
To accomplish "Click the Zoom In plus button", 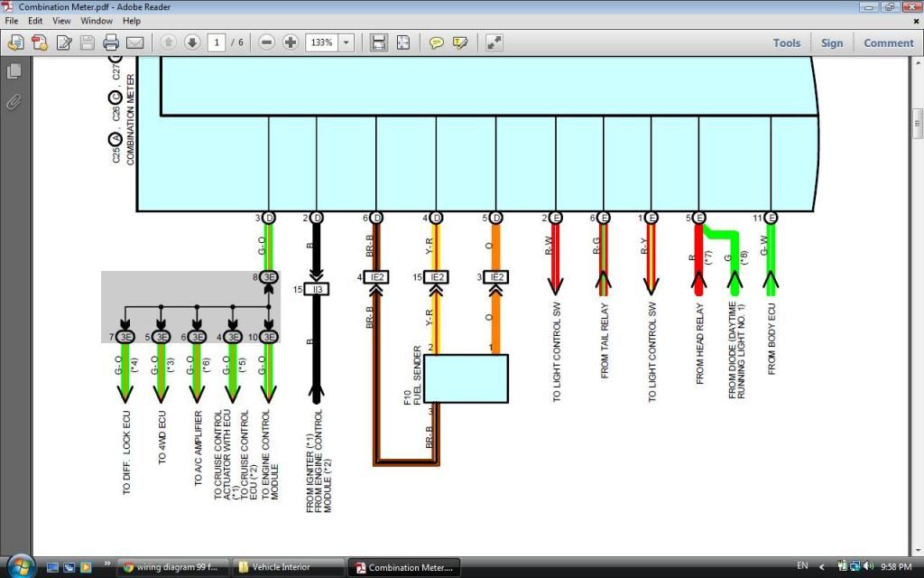I will point(291,42).
